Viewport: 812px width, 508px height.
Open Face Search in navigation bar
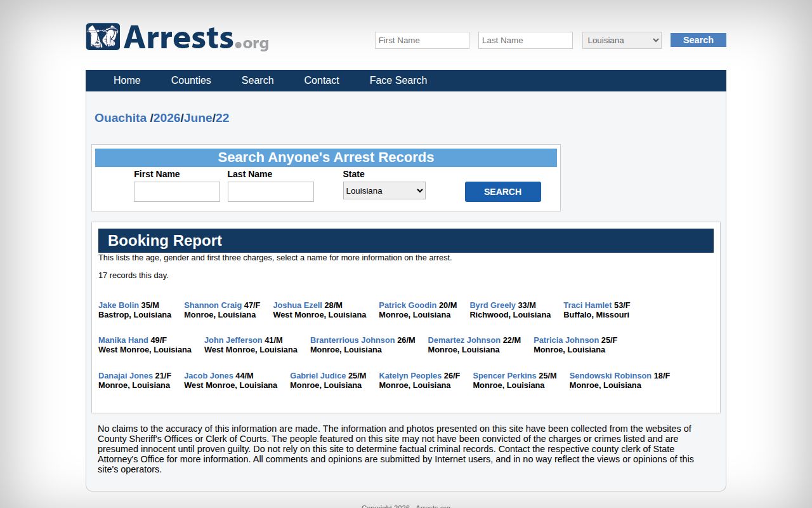click(x=398, y=80)
